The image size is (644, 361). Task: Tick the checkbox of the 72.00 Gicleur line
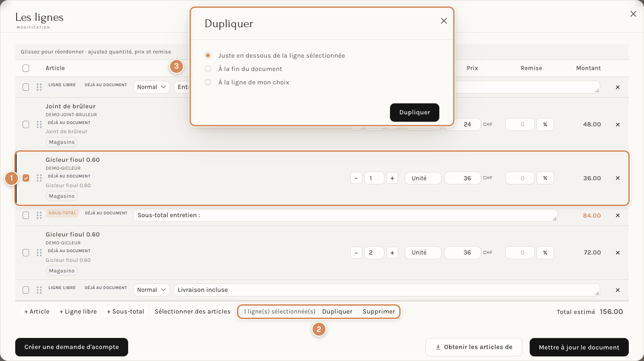pos(26,253)
